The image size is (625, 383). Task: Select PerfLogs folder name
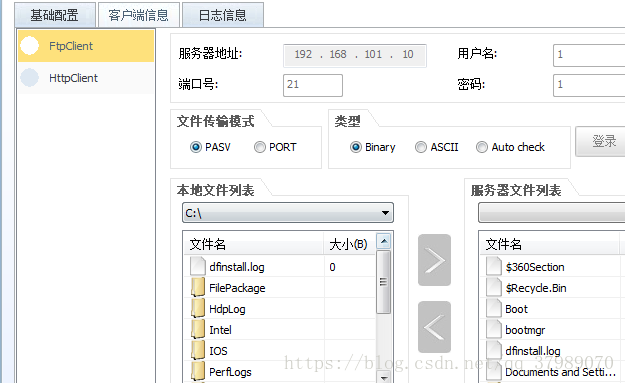click(x=230, y=372)
